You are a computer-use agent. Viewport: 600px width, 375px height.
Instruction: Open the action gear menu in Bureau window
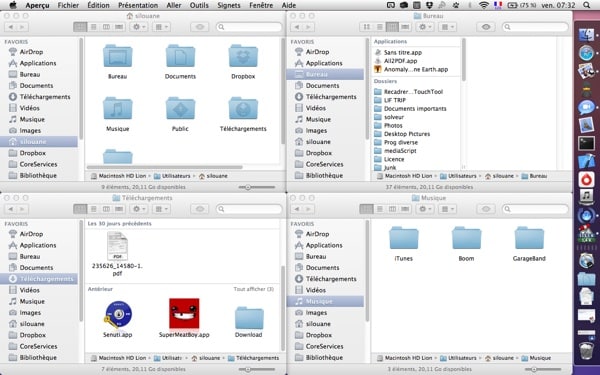click(425, 27)
